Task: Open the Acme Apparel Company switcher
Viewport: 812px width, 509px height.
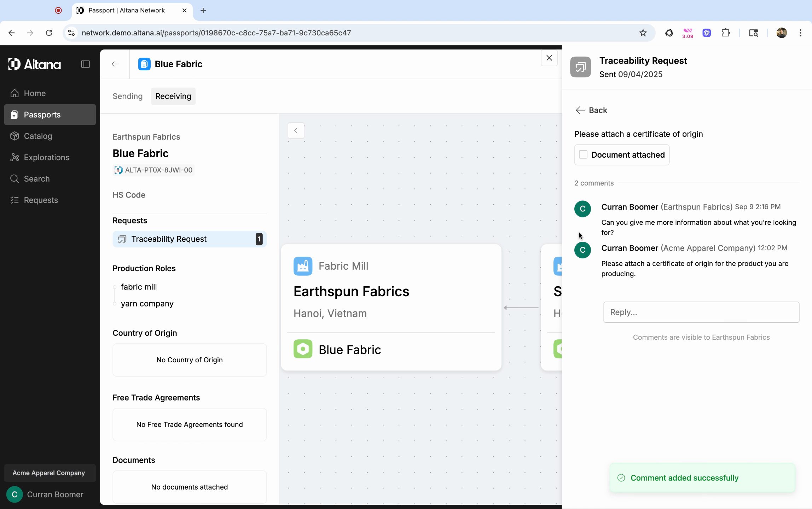Action: point(49,473)
